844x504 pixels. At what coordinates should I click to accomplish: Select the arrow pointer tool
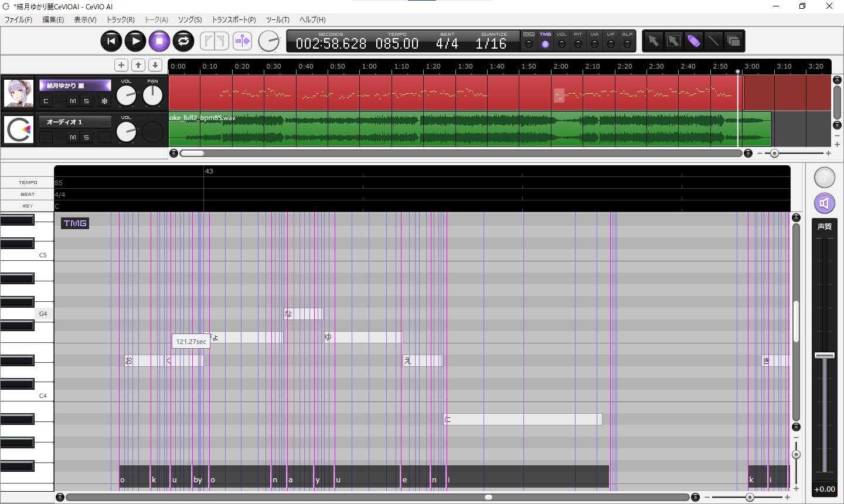tap(653, 41)
